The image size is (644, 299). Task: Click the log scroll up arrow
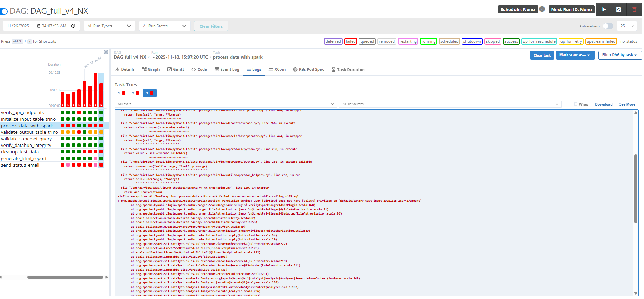[636, 113]
